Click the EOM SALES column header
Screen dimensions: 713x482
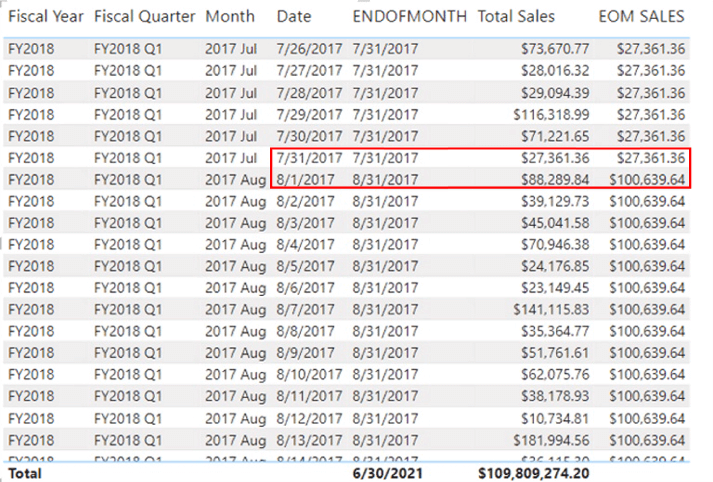(641, 17)
